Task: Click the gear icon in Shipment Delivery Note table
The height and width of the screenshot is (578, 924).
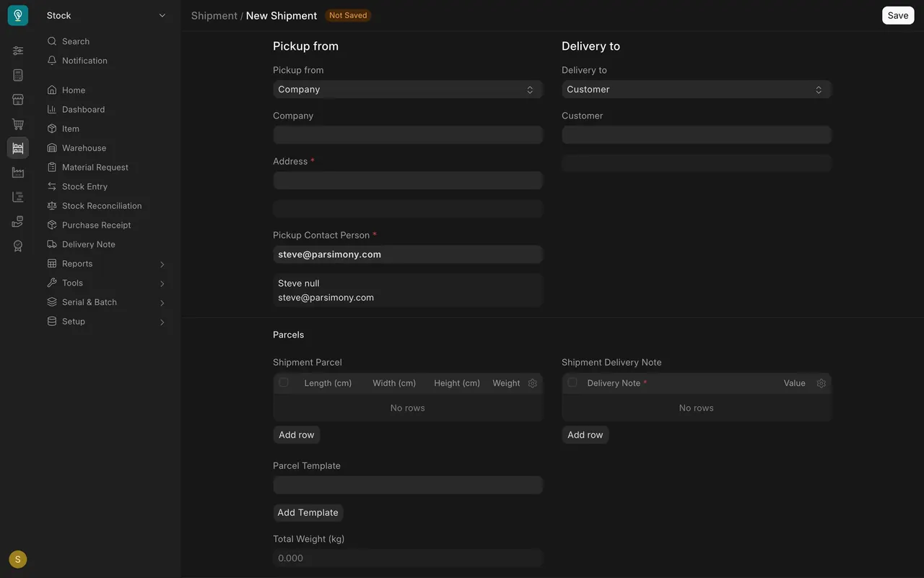Action: 821,384
